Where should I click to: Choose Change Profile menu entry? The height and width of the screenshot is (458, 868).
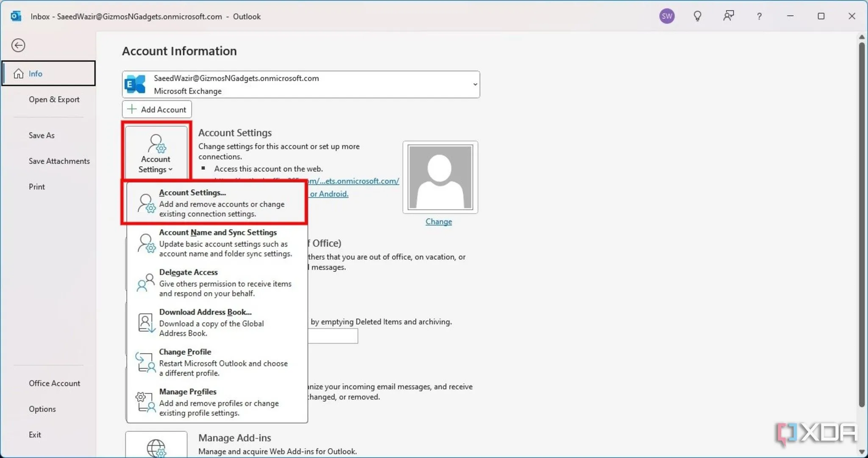[217, 362]
